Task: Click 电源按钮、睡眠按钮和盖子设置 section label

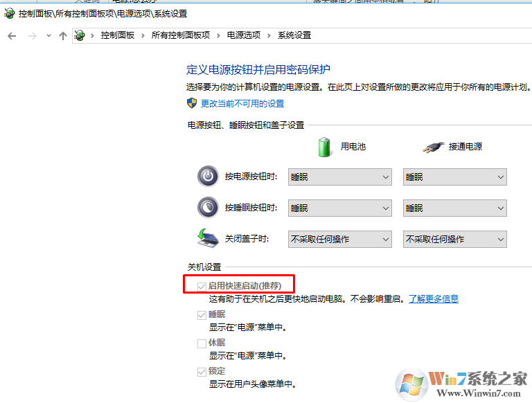Action: pyautogui.click(x=246, y=125)
